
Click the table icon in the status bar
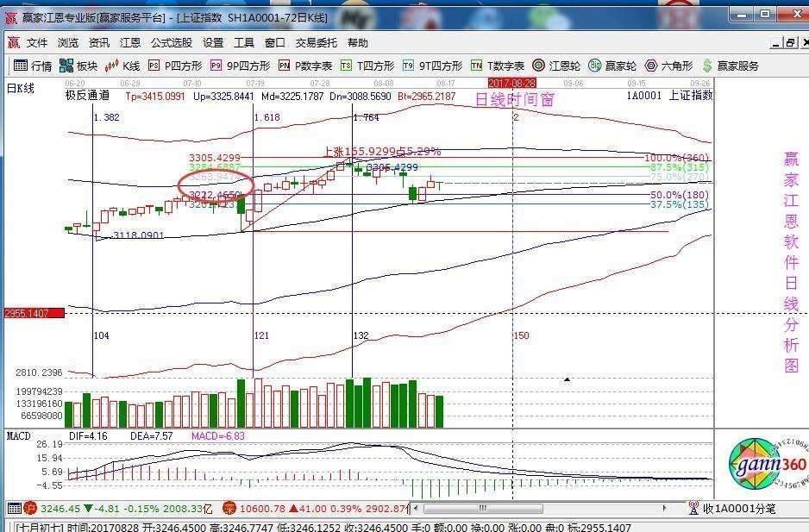click(15, 508)
